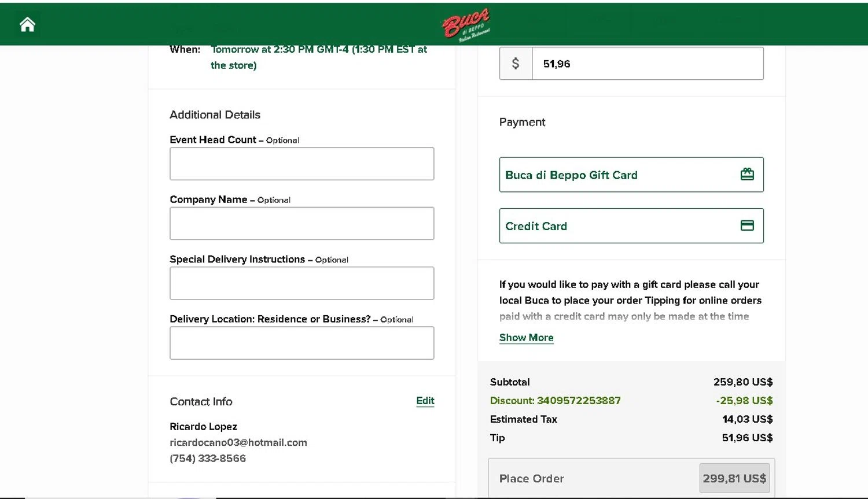This screenshot has width=868, height=499.
Task: Open the Buca di Beppo logo
Action: (x=466, y=25)
